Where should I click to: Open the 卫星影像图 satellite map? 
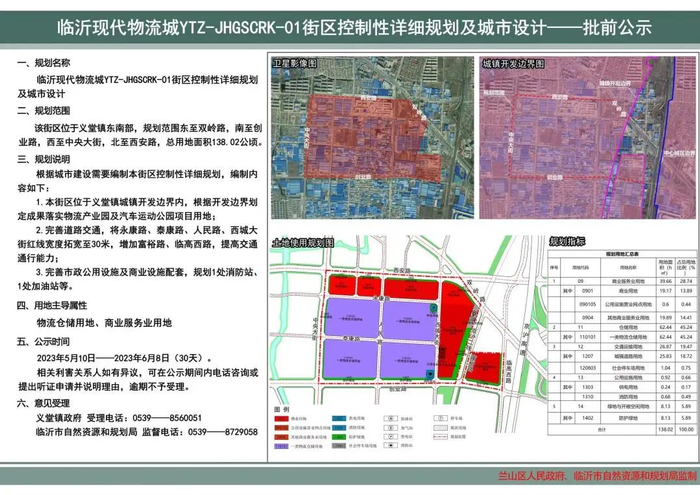(372, 137)
